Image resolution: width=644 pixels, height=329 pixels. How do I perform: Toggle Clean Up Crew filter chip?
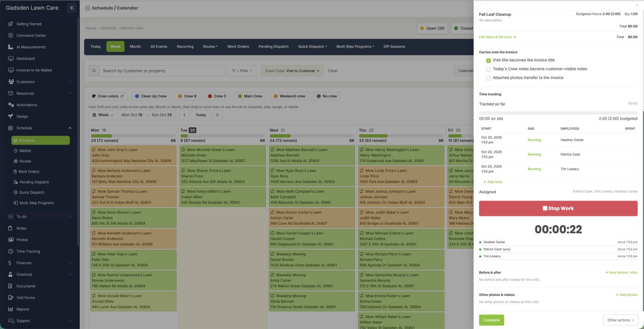[151, 96]
